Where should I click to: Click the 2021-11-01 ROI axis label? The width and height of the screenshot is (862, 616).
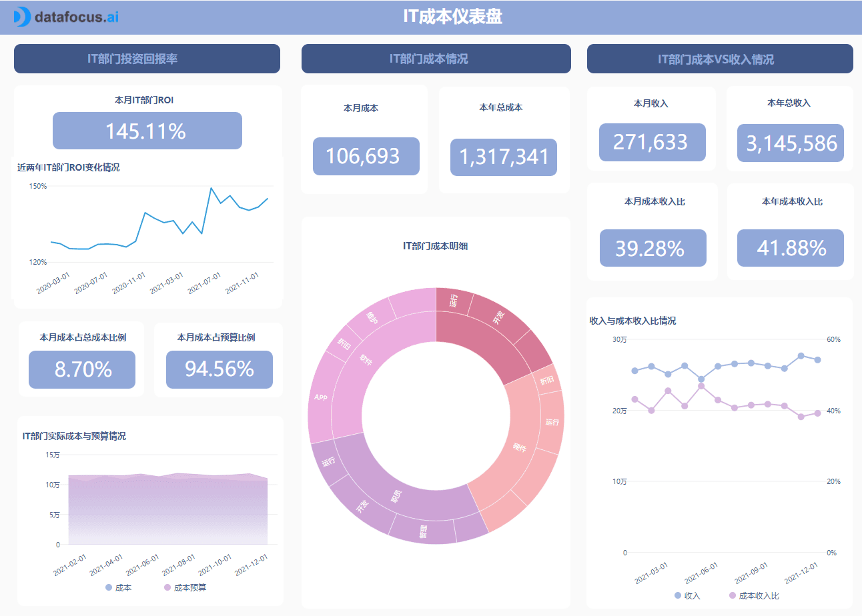pos(243,283)
